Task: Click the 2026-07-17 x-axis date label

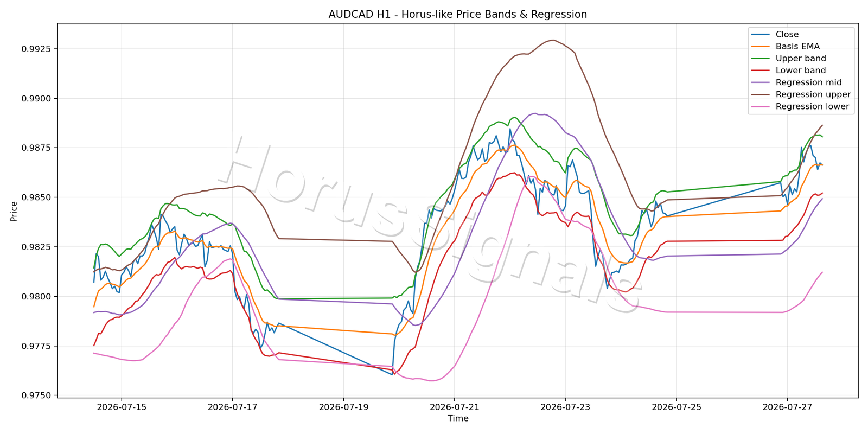Action: (x=233, y=407)
